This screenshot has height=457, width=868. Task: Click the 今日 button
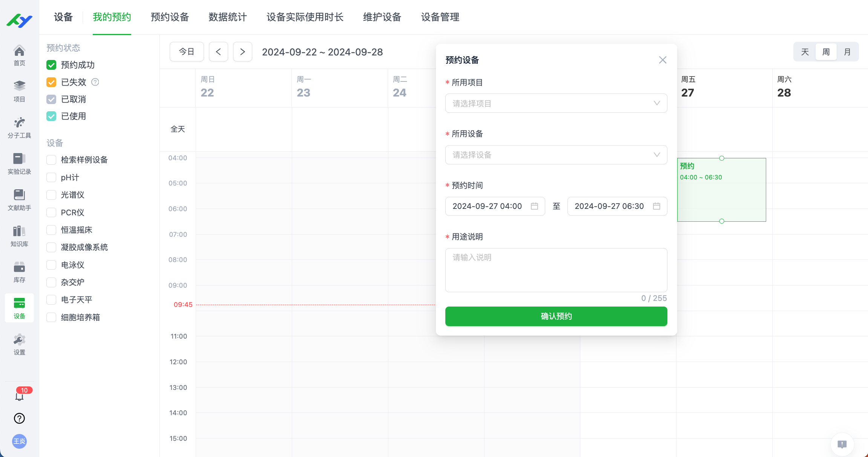click(x=187, y=52)
